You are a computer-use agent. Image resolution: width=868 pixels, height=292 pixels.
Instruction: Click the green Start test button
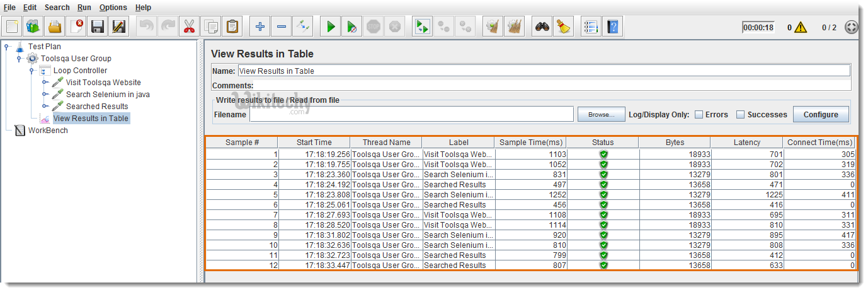pos(331,26)
